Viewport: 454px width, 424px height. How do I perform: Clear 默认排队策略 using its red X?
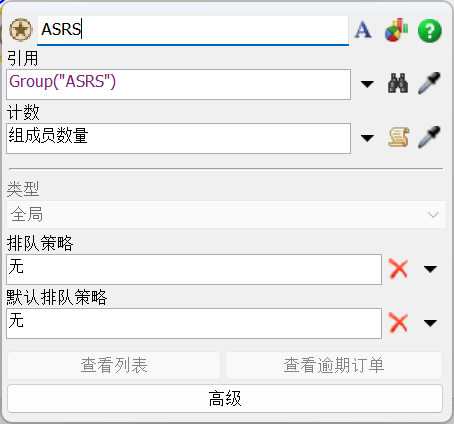(x=398, y=323)
